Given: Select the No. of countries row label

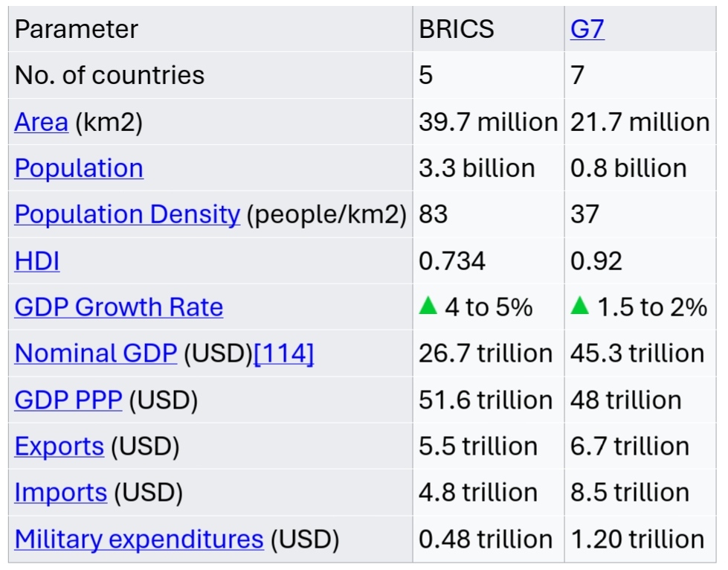Looking at the screenshot, I should pos(109,75).
